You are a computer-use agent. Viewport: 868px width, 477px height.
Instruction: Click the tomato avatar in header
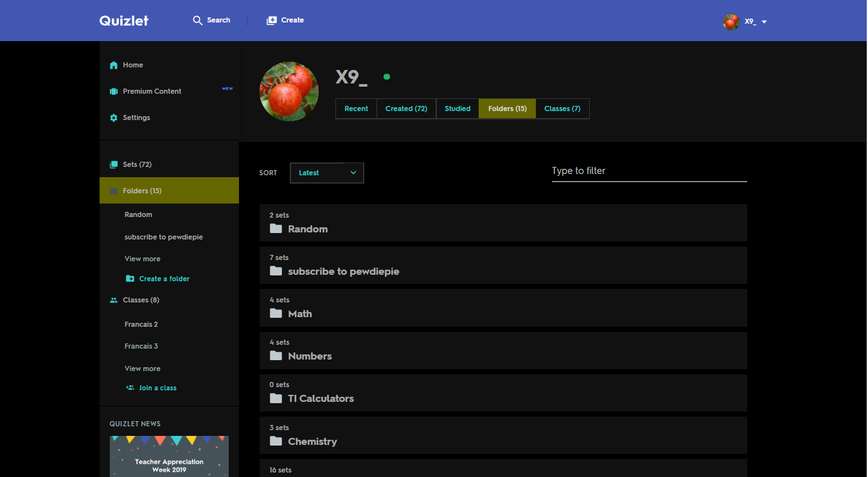pos(731,22)
